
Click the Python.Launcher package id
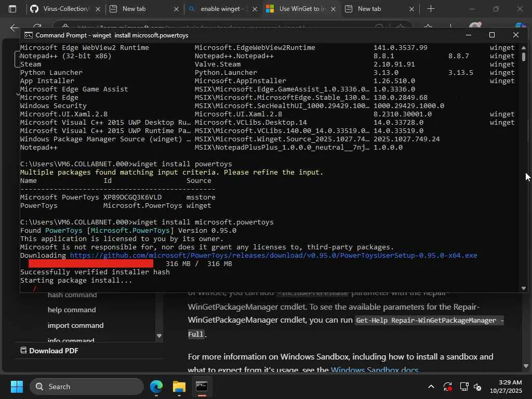click(x=225, y=73)
